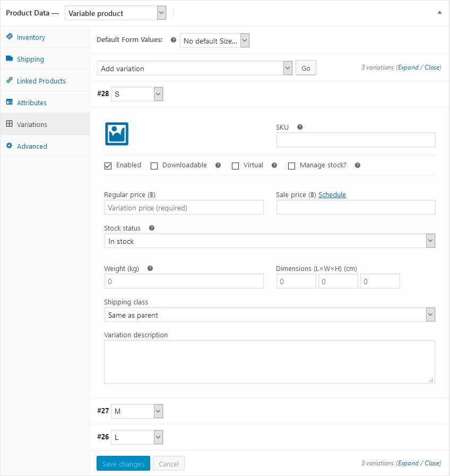Open the No default Size dropdown
Screen dimensions: 450x476
pyautogui.click(x=215, y=41)
